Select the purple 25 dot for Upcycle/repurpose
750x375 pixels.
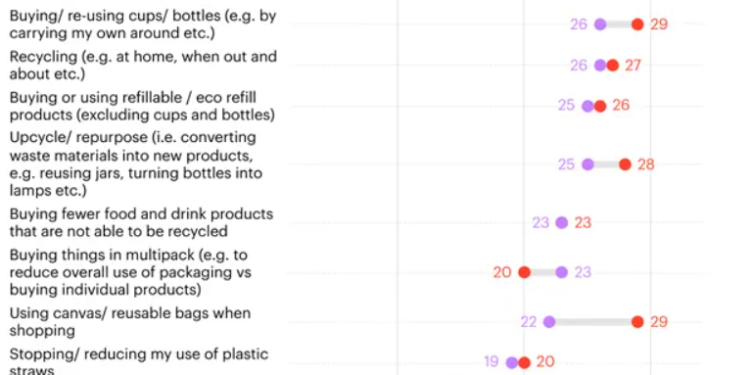[587, 165]
